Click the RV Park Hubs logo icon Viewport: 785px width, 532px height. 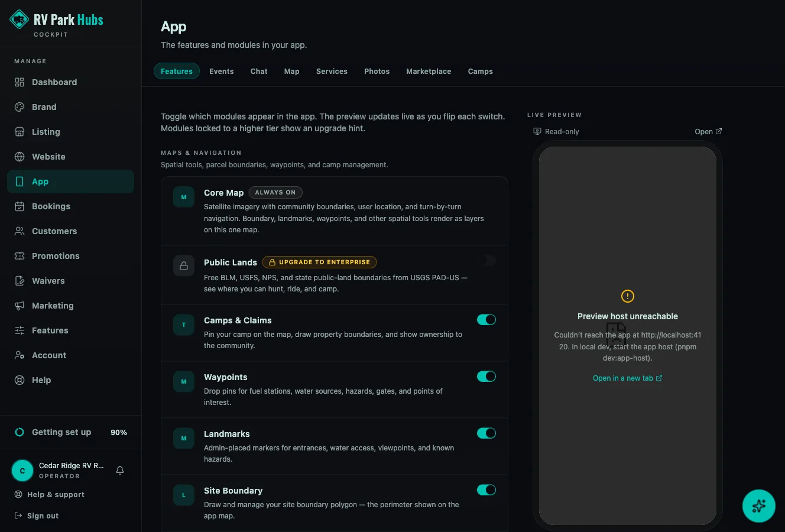20,20
